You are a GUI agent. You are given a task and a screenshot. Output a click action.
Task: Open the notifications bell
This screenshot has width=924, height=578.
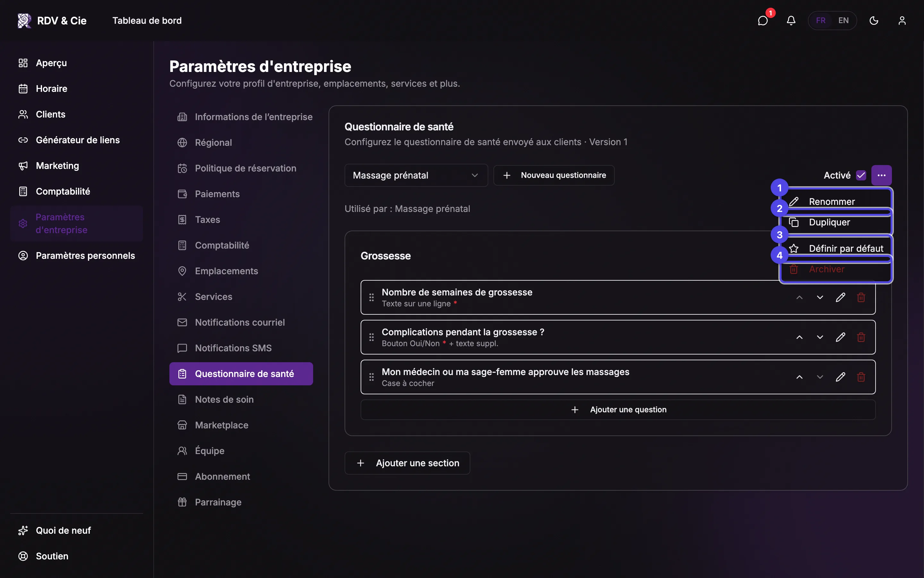pos(791,21)
